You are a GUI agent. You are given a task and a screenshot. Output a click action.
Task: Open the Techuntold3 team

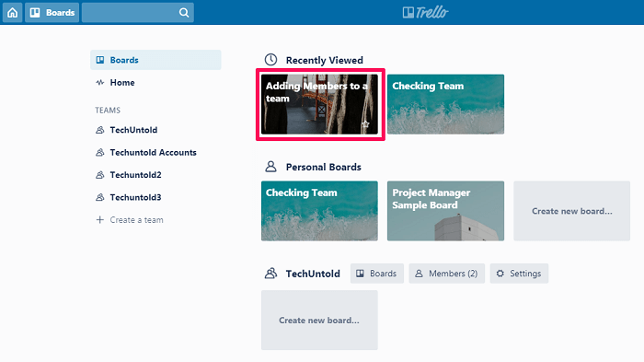(135, 197)
